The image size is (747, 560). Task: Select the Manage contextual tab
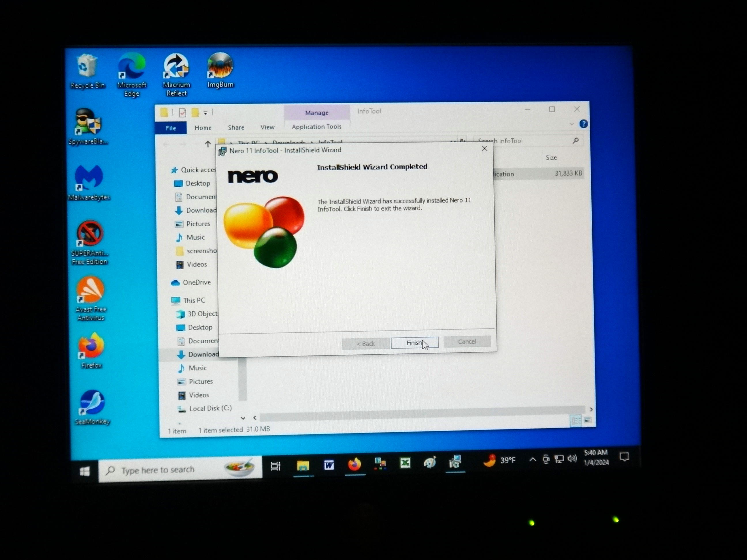(316, 113)
